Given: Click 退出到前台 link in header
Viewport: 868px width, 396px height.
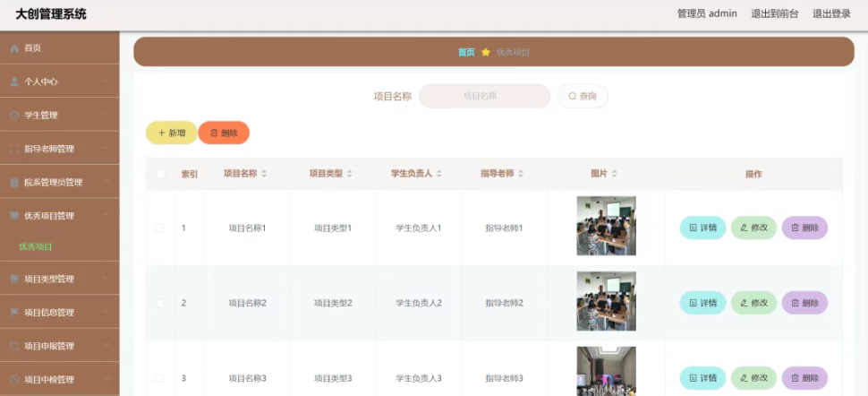Looking at the screenshot, I should [774, 13].
